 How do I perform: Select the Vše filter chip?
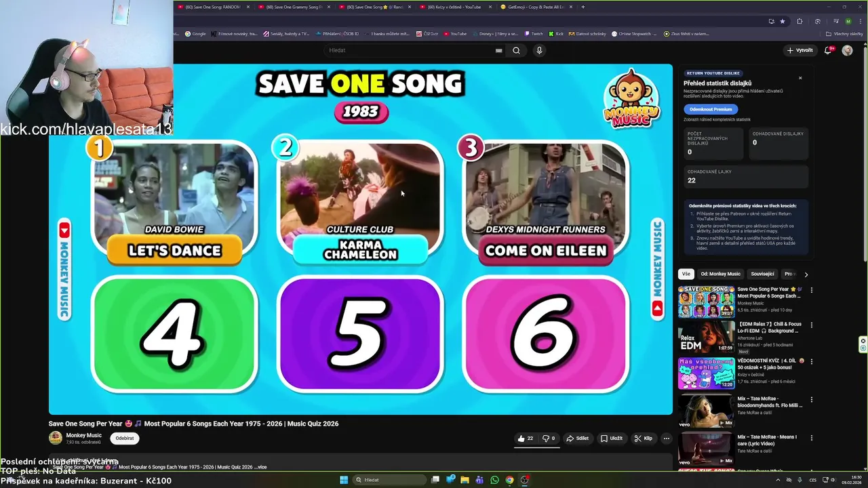pyautogui.click(x=686, y=274)
